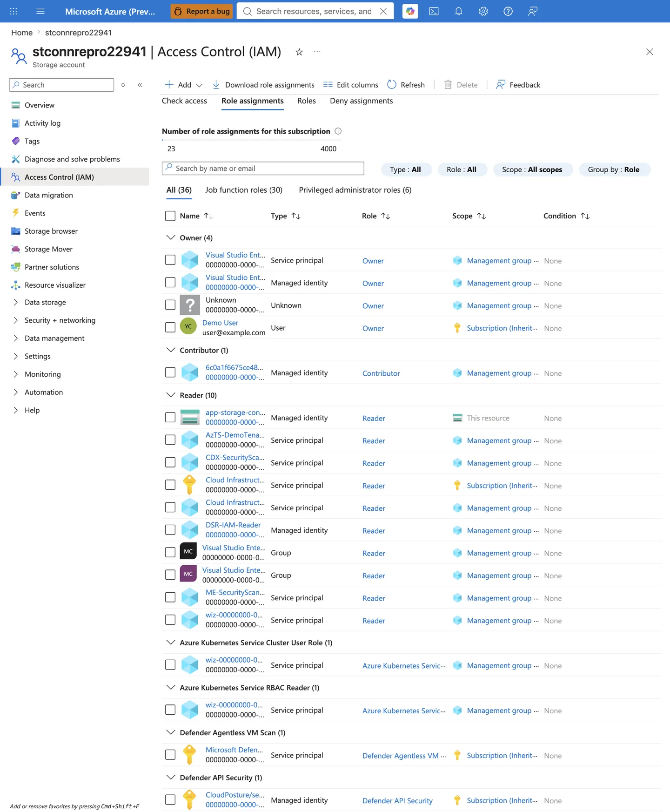
Task: Open the Roles tab
Action: 307,101
